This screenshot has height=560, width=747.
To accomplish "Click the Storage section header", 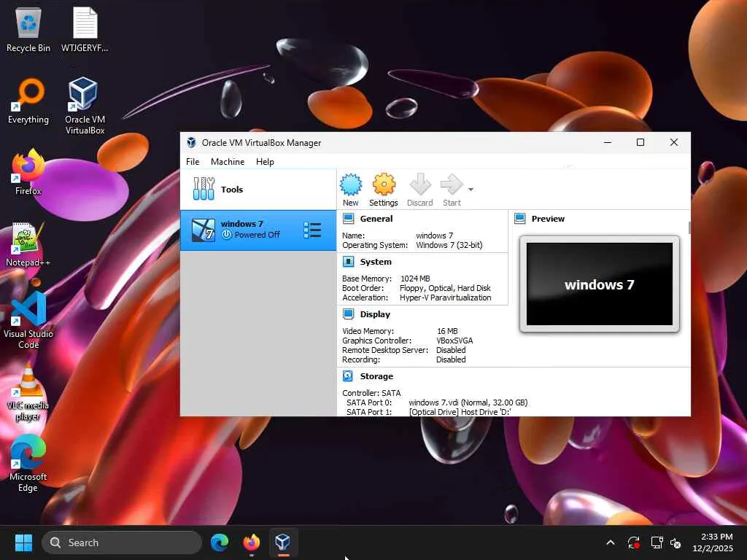I will 377,376.
